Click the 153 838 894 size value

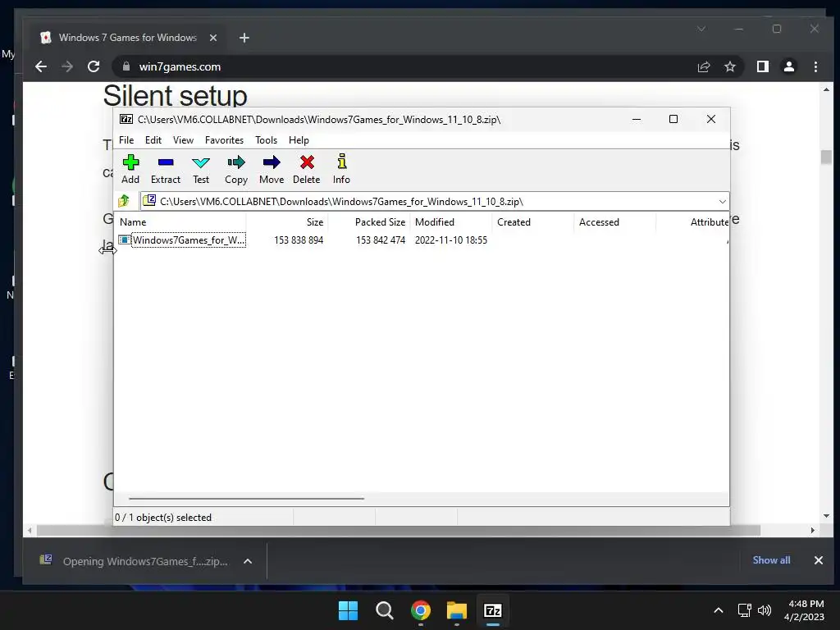(299, 240)
